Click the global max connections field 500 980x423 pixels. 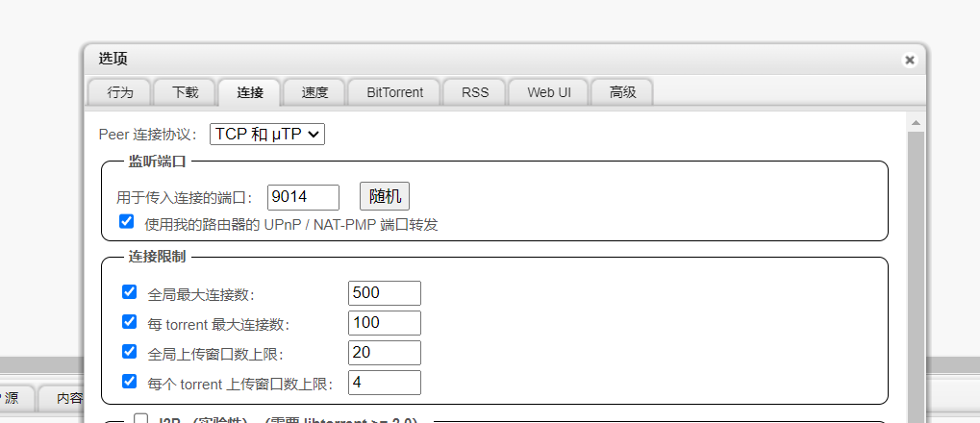point(385,293)
